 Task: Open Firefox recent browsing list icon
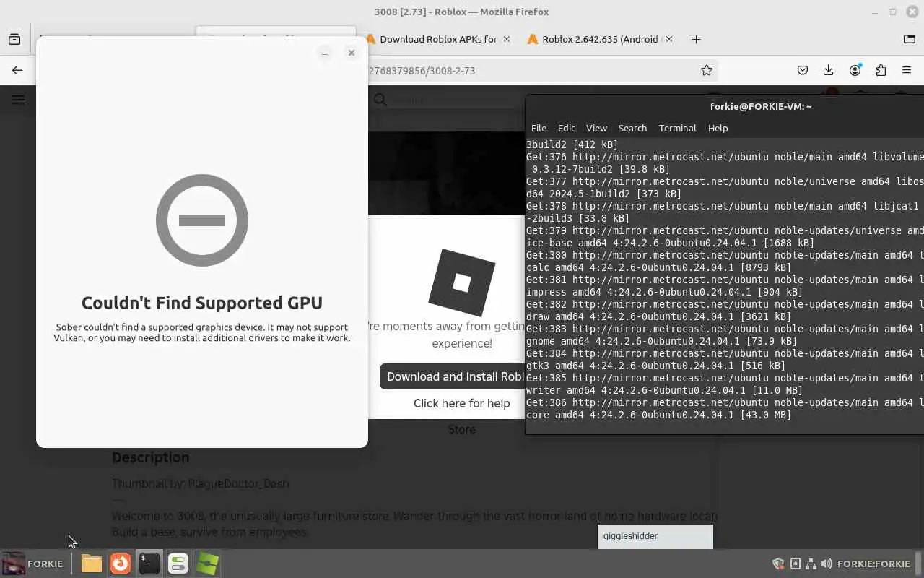click(x=14, y=39)
